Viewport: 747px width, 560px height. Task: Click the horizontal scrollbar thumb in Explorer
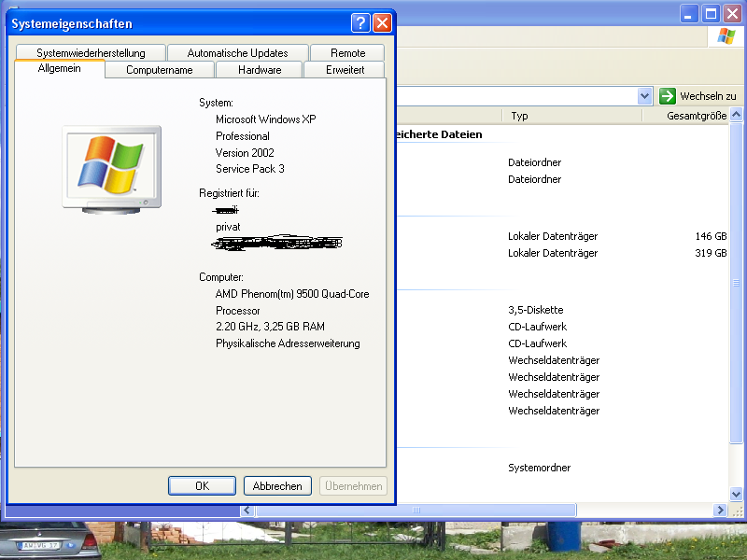(x=416, y=510)
